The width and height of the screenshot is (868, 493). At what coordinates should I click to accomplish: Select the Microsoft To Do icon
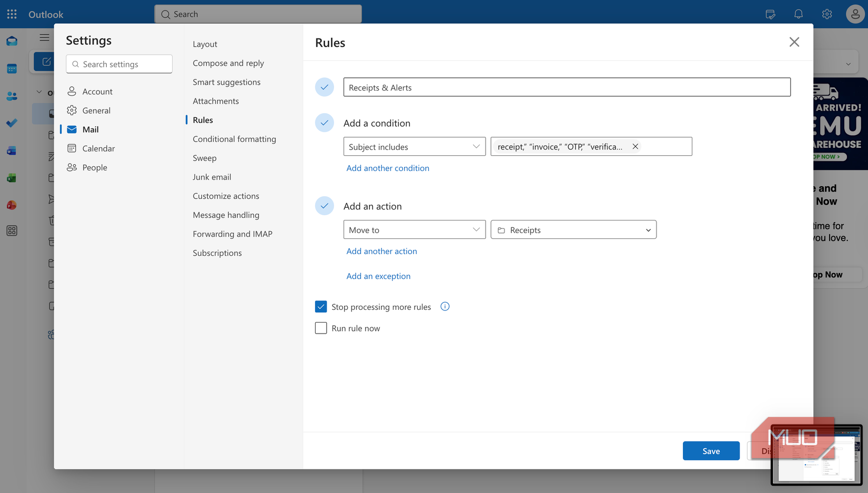tap(12, 123)
